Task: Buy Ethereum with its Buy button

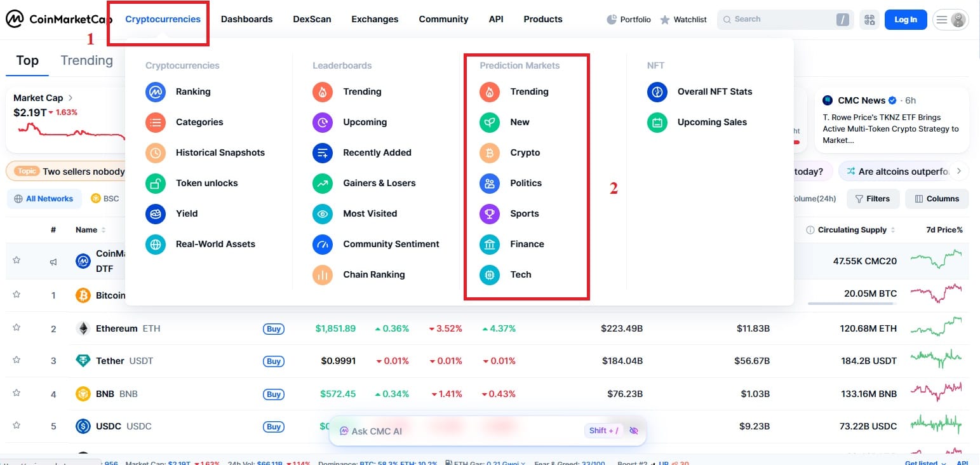Action: 274,328
